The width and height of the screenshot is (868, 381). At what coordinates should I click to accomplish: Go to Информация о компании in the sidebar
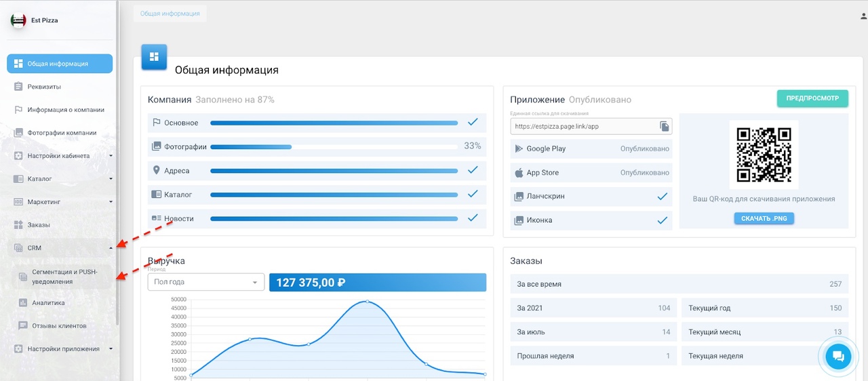click(65, 110)
